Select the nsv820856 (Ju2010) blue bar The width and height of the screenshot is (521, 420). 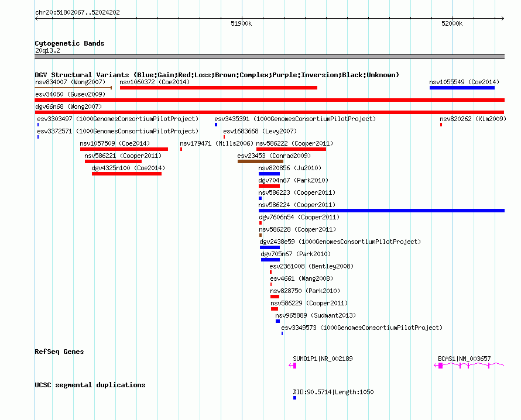269,174
